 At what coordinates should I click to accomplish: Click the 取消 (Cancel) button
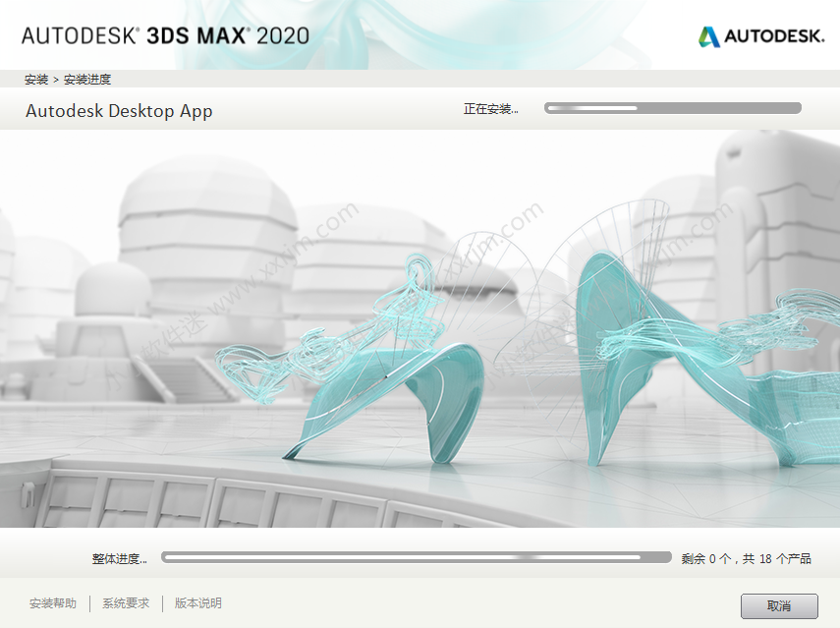[x=779, y=605]
